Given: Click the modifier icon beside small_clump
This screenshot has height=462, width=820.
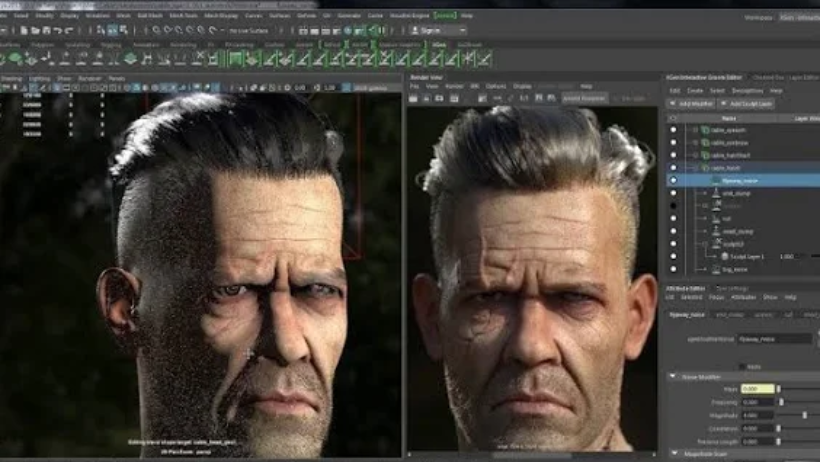Looking at the screenshot, I should (x=716, y=231).
